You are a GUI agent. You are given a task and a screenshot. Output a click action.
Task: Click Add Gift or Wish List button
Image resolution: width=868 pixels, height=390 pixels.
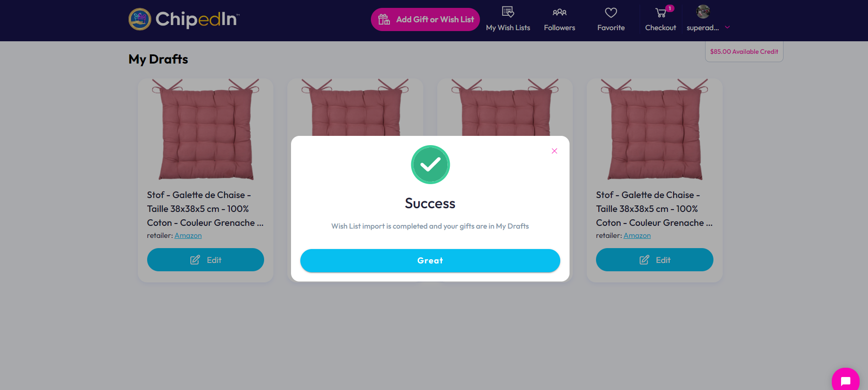coord(425,19)
